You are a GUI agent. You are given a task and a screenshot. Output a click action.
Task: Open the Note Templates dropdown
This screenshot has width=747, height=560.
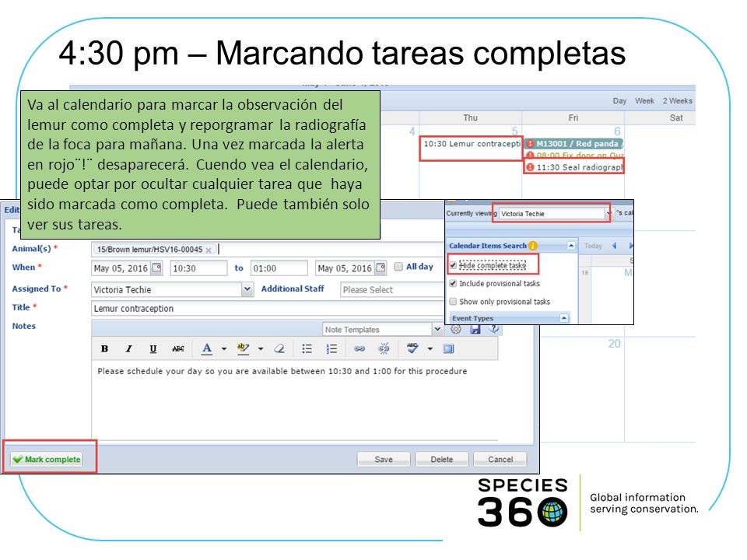click(x=437, y=329)
